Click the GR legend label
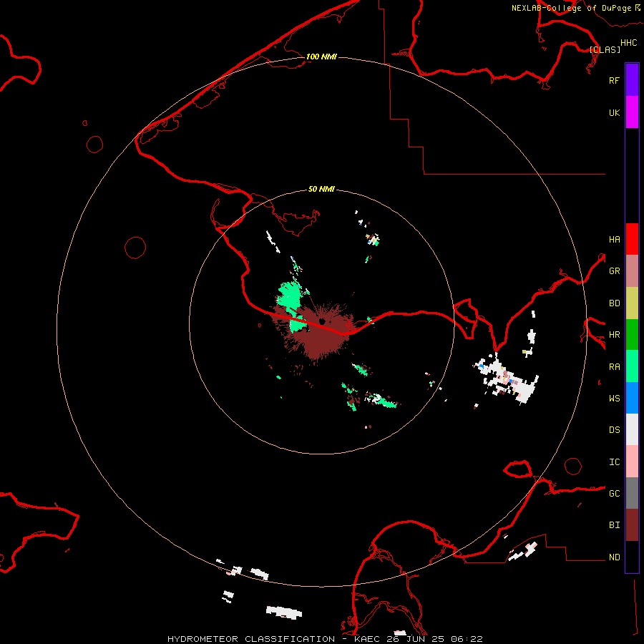The width and height of the screenshot is (644, 644). (615, 271)
